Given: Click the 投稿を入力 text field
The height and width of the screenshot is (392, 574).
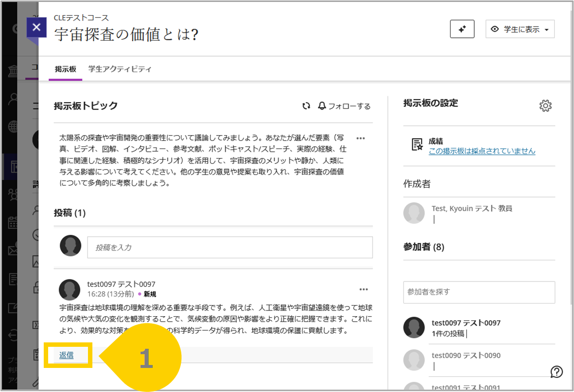Looking at the screenshot, I should (230, 248).
